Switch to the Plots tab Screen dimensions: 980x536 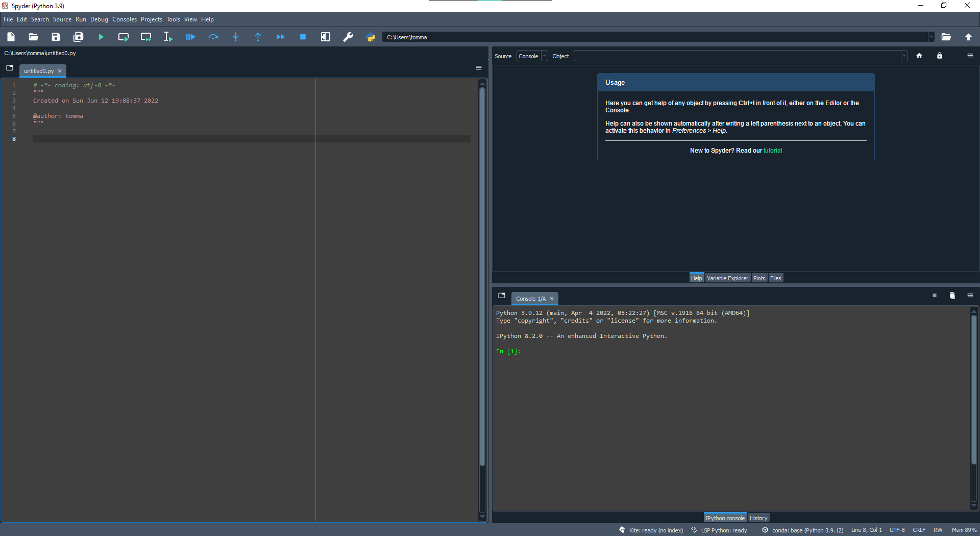pos(759,278)
